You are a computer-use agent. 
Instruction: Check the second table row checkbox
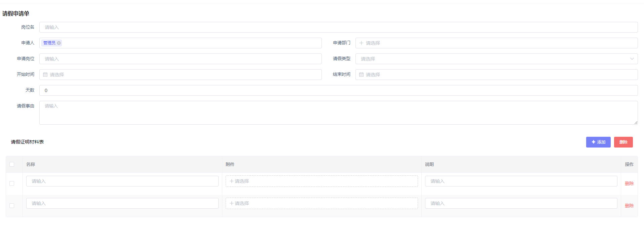tap(12, 206)
